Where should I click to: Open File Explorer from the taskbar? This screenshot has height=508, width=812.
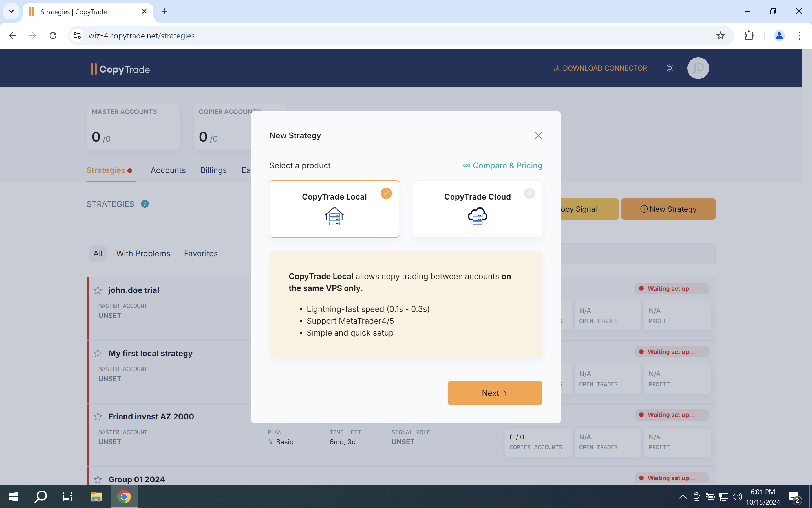coord(96,497)
